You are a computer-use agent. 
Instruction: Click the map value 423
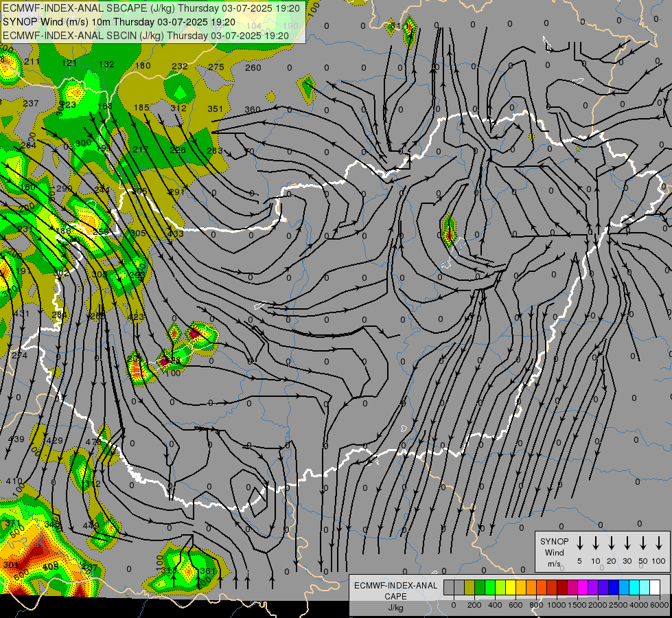pyautogui.click(x=137, y=317)
